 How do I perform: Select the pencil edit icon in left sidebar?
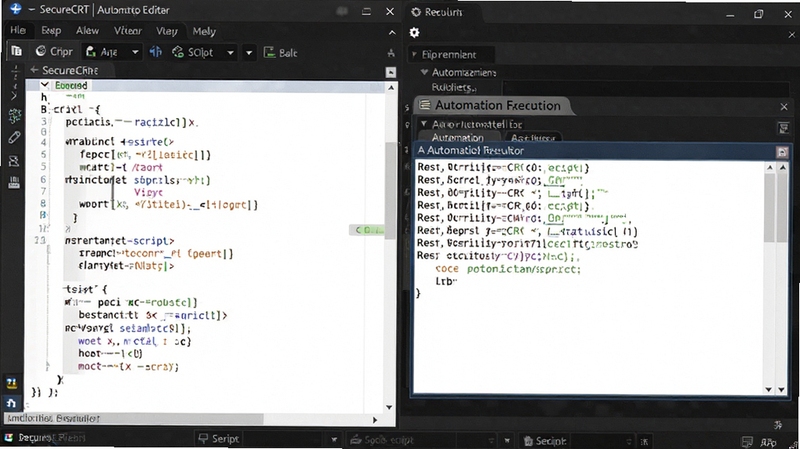click(x=14, y=137)
